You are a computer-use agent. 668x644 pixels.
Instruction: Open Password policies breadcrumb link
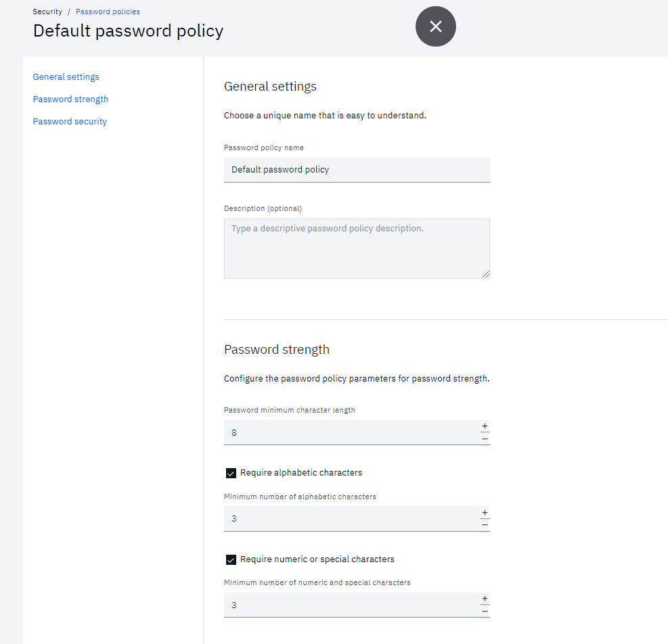coord(108,11)
